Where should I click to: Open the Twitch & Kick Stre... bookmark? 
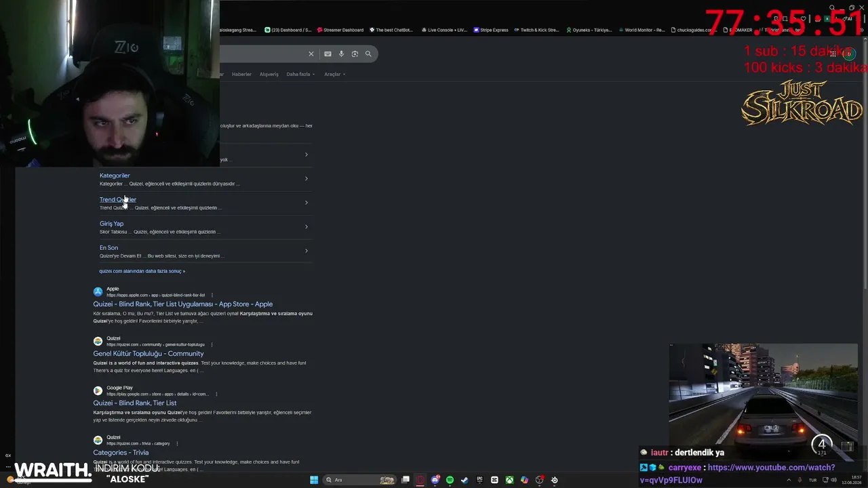coord(536,30)
